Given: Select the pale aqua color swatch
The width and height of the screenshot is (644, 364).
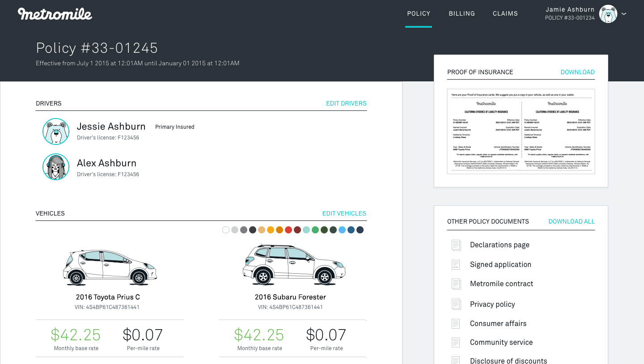Looking at the screenshot, I should pyautogui.click(x=306, y=230).
